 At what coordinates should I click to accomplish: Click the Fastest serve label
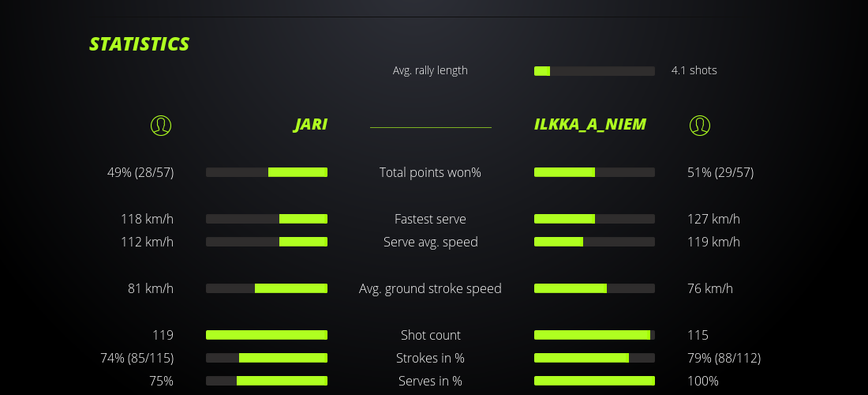pyautogui.click(x=430, y=219)
